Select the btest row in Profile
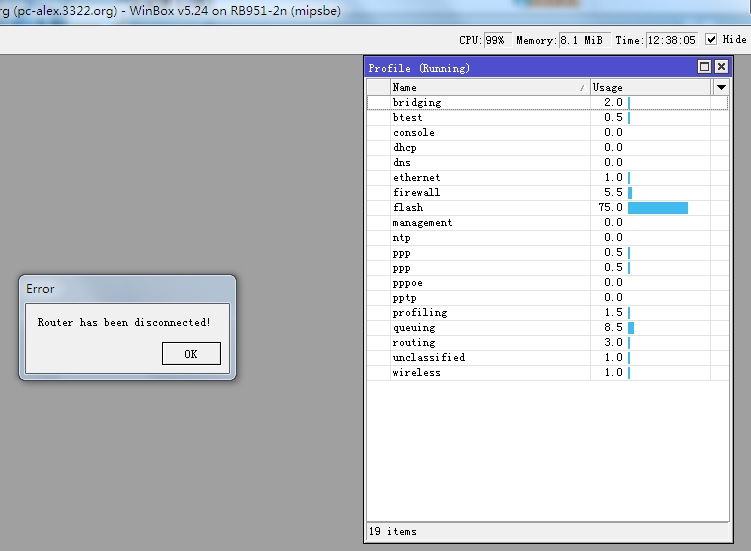 click(x=547, y=117)
